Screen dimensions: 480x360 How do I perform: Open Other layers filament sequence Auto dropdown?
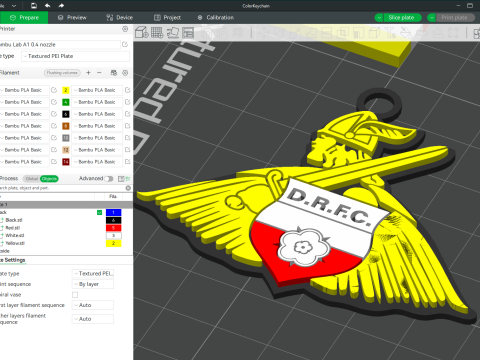(x=93, y=319)
